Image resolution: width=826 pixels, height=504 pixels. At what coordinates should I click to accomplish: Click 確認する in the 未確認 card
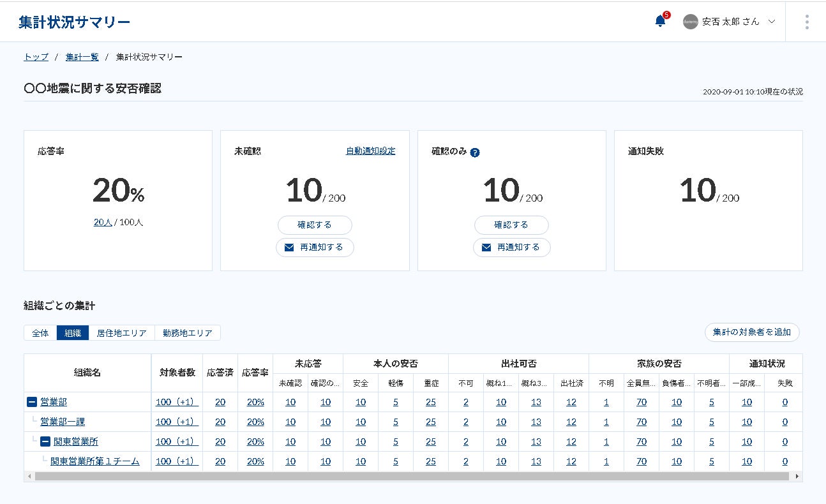click(315, 225)
